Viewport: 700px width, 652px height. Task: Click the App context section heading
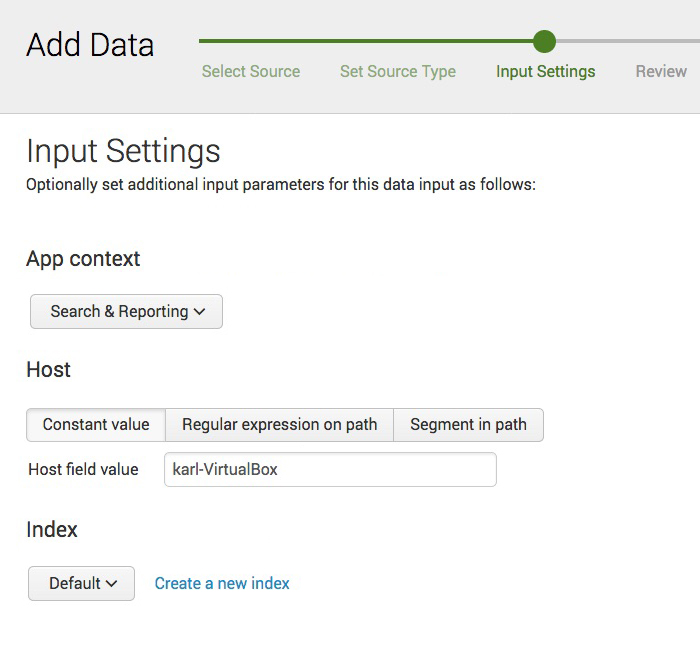[x=83, y=258]
